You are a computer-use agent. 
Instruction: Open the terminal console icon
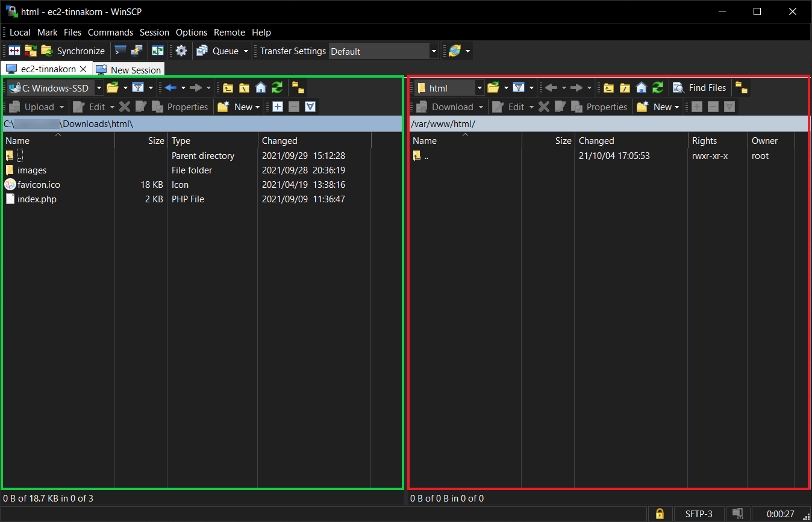coord(120,51)
